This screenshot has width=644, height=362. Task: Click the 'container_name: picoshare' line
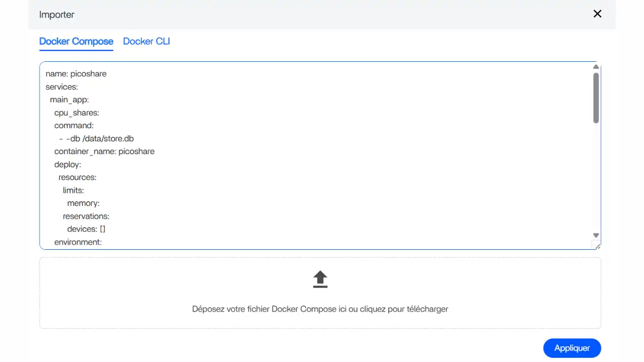(104, 151)
